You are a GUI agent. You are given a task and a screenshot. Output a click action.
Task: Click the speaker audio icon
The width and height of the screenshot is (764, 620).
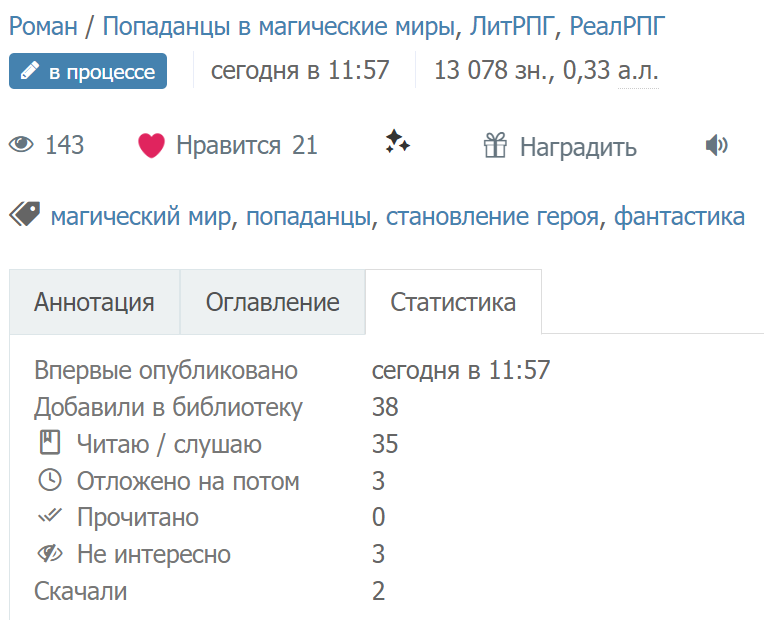(716, 146)
